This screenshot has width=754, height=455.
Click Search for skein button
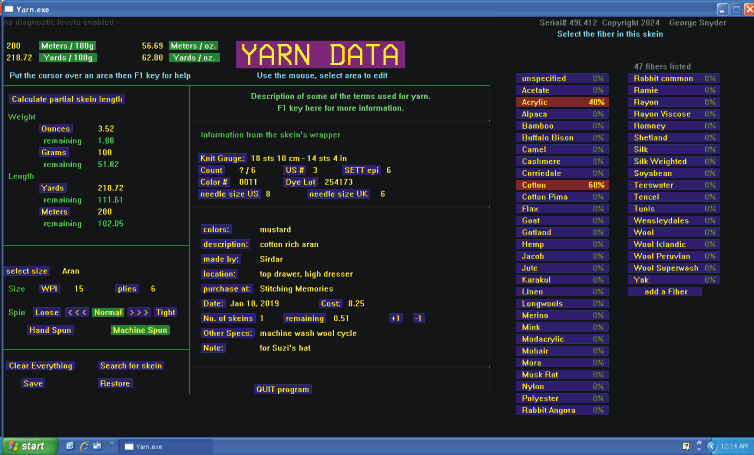pos(131,366)
